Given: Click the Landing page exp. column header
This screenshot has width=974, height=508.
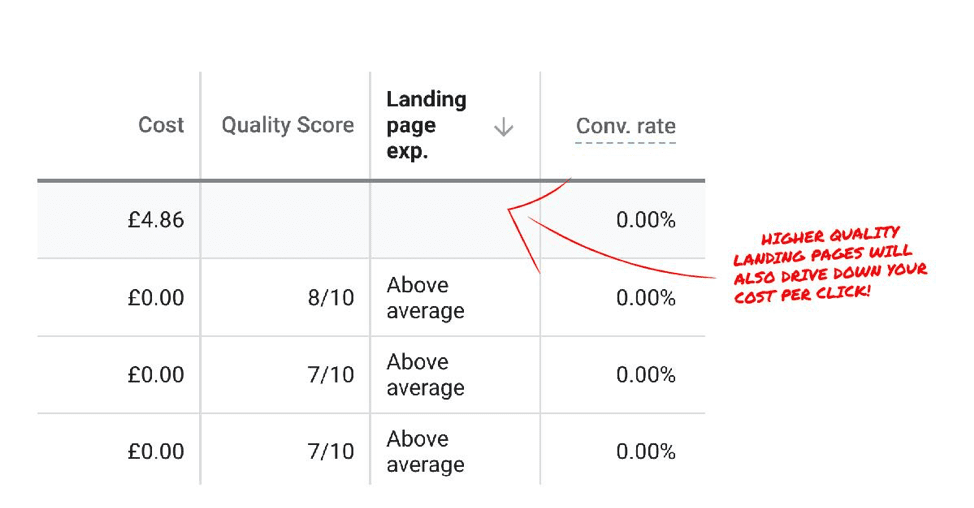Looking at the screenshot, I should click(x=426, y=125).
